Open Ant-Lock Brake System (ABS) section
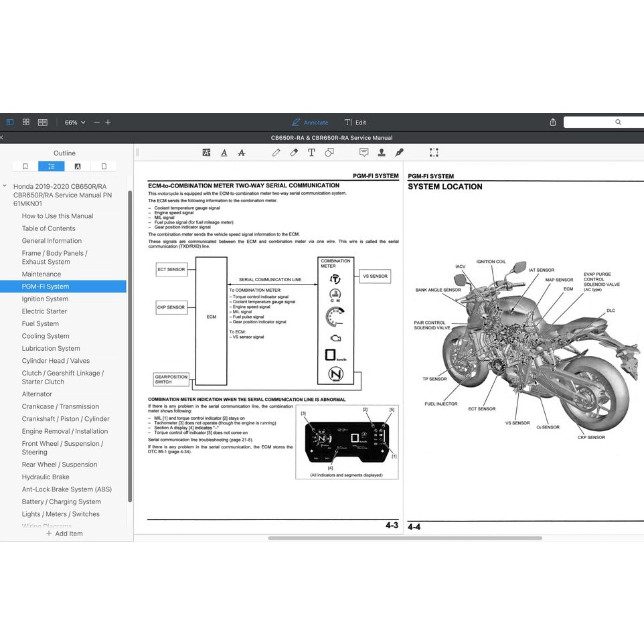644x644 pixels. pyautogui.click(x=67, y=489)
